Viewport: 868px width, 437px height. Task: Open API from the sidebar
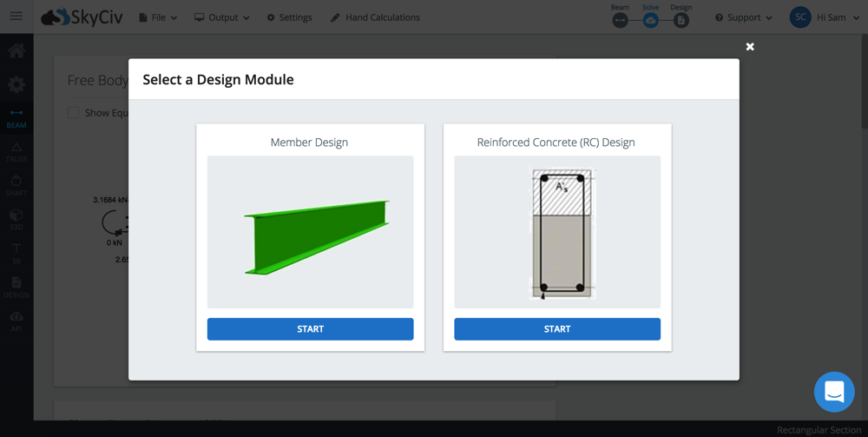pyautogui.click(x=16, y=321)
